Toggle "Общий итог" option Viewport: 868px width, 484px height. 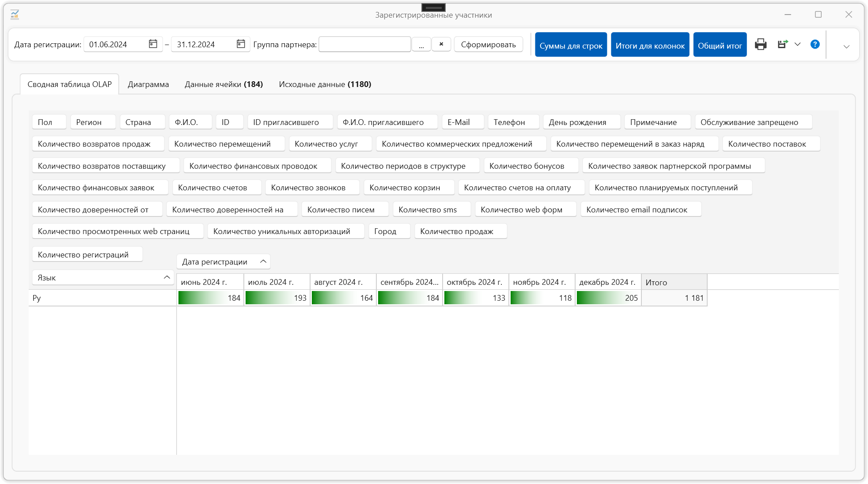[720, 45]
